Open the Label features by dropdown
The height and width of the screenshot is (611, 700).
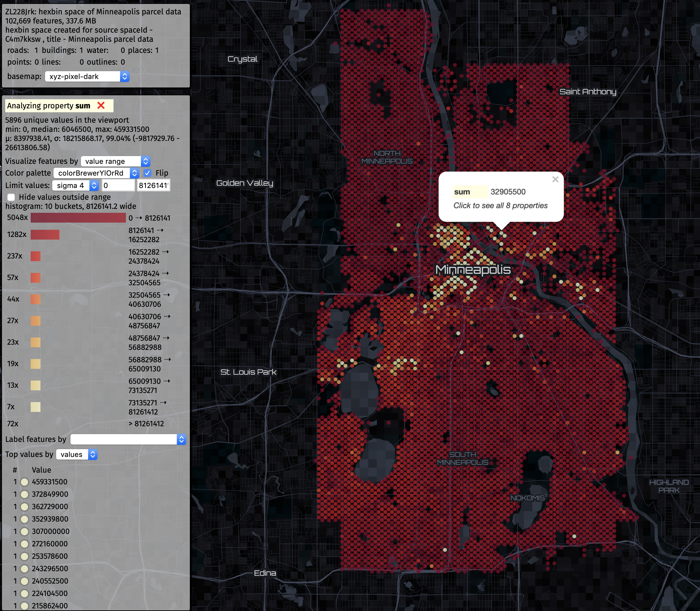pyautogui.click(x=128, y=440)
